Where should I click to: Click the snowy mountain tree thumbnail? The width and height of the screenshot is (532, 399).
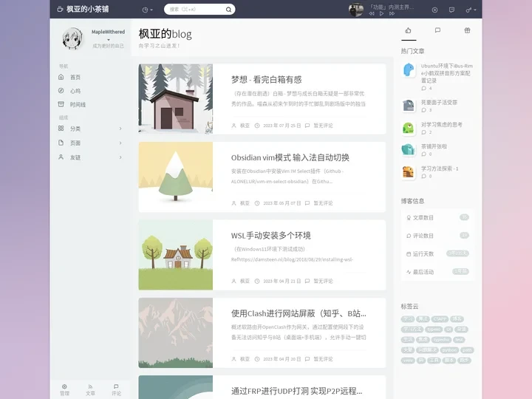tap(175, 177)
